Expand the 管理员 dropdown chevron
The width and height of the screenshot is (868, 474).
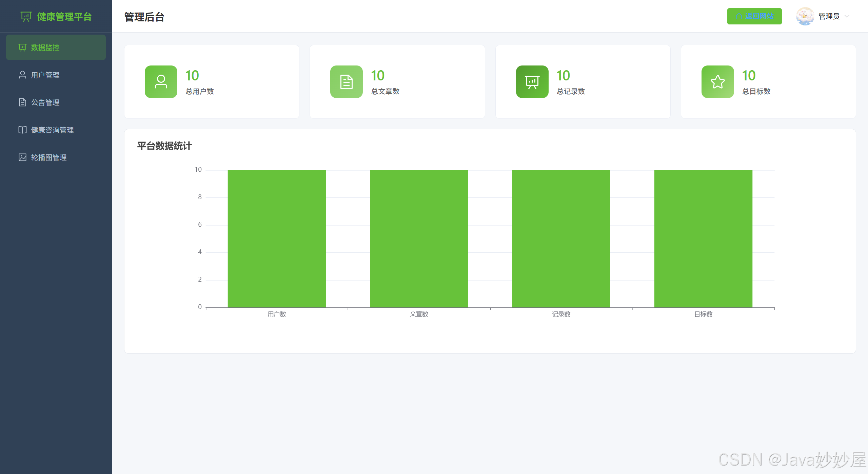point(847,16)
